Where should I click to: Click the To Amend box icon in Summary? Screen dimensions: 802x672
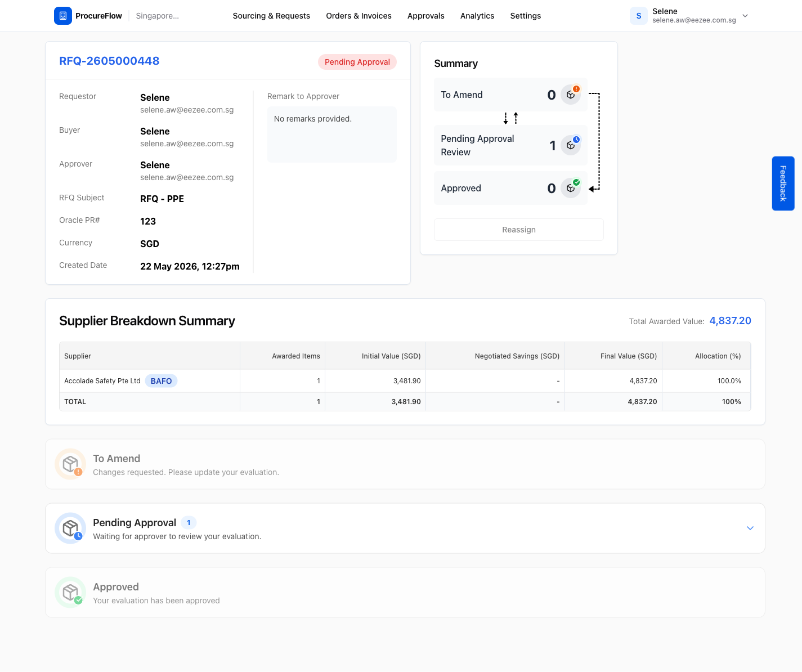pos(571,95)
